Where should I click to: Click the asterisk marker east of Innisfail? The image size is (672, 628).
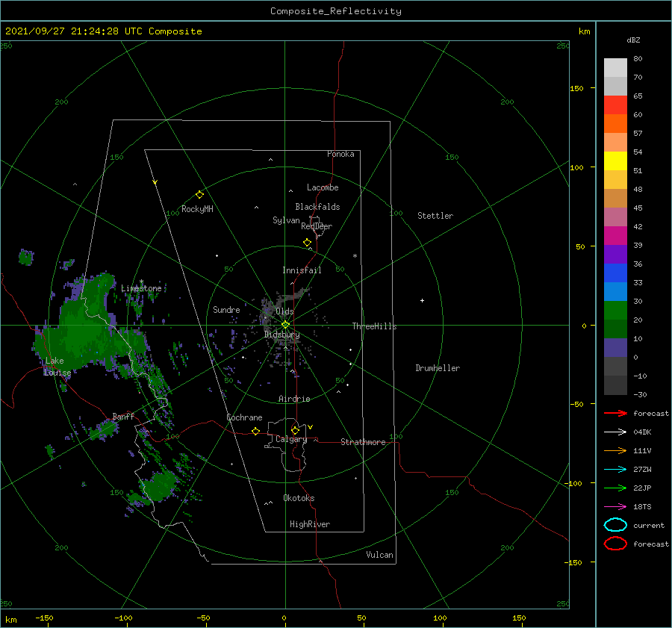pyautogui.click(x=355, y=256)
